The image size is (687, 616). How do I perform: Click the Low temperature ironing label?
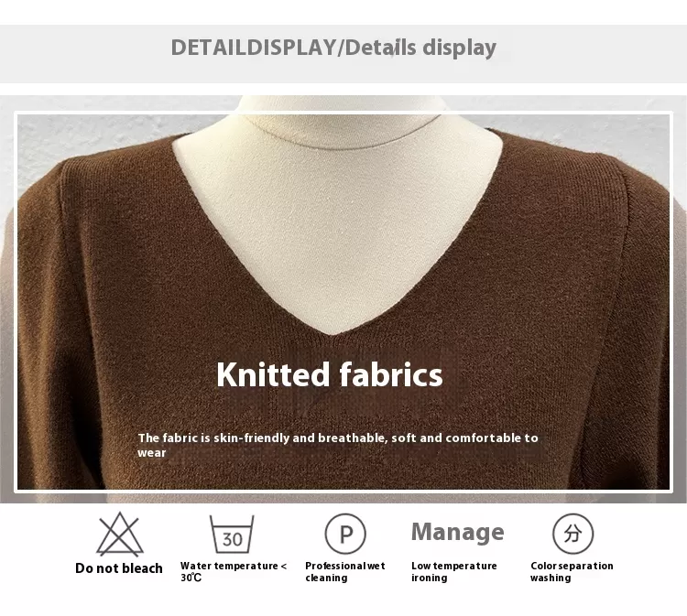tap(454, 572)
